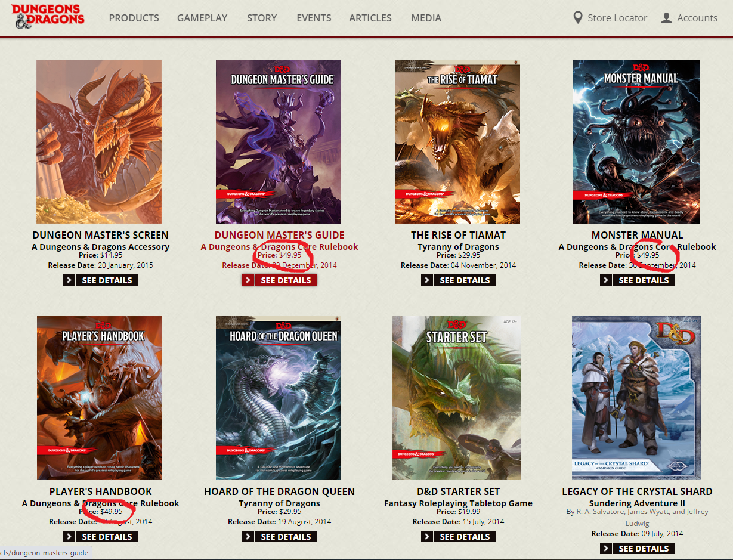Click the Accounts person icon
The image size is (733, 560).
click(666, 18)
